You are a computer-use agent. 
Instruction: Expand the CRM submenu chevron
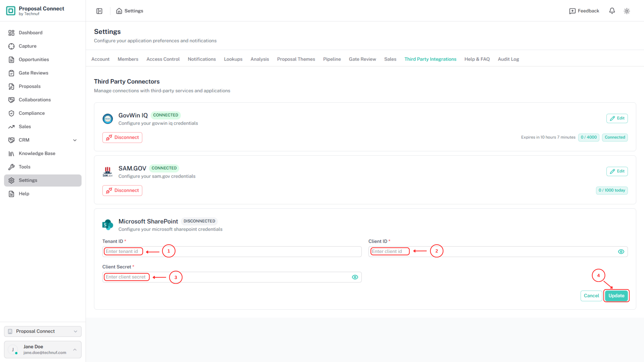[x=75, y=140]
